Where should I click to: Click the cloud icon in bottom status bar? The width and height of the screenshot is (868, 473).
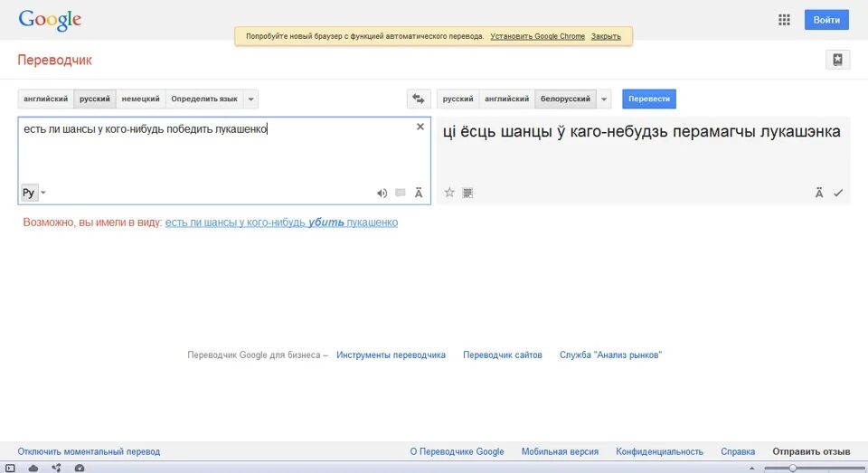[x=33, y=468]
